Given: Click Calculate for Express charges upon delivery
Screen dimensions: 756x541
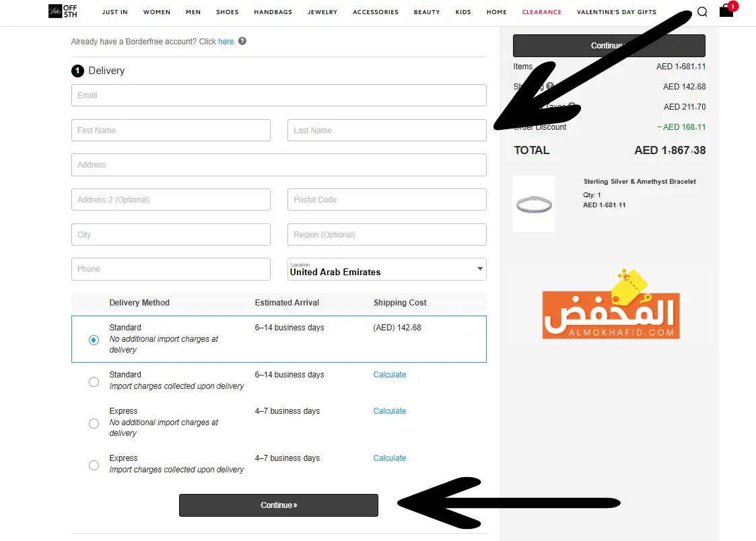Looking at the screenshot, I should click(x=390, y=458).
